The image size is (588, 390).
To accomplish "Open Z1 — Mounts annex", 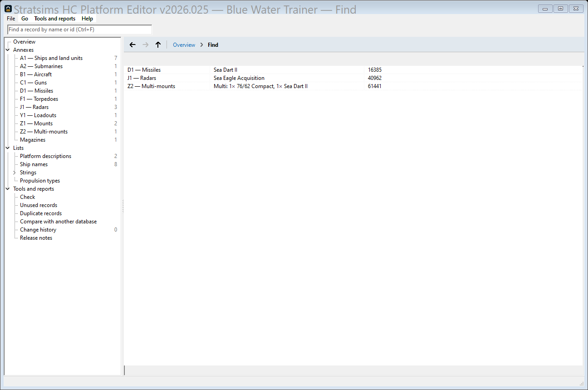I will [x=36, y=123].
